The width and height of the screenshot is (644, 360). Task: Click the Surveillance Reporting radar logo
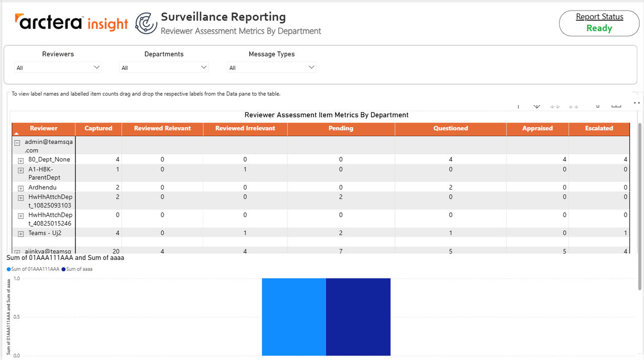click(x=146, y=24)
